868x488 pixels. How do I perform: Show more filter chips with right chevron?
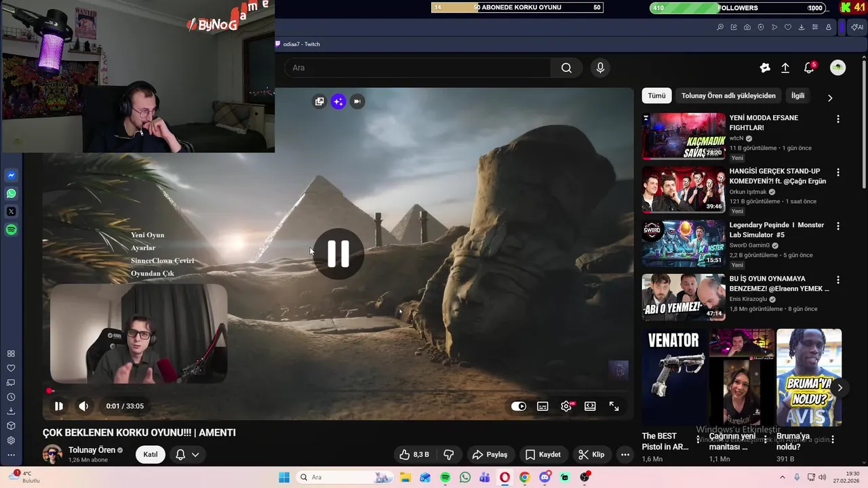[x=830, y=98]
